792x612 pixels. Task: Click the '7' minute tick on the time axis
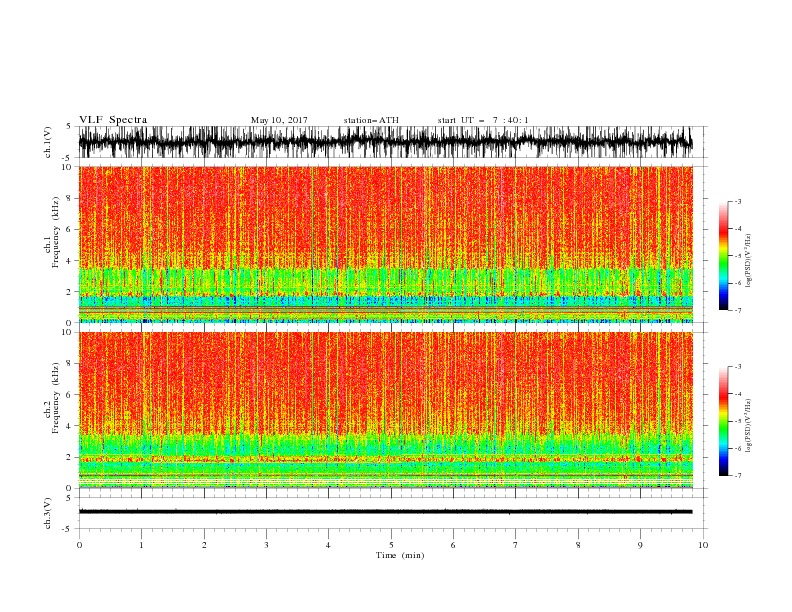coord(516,545)
